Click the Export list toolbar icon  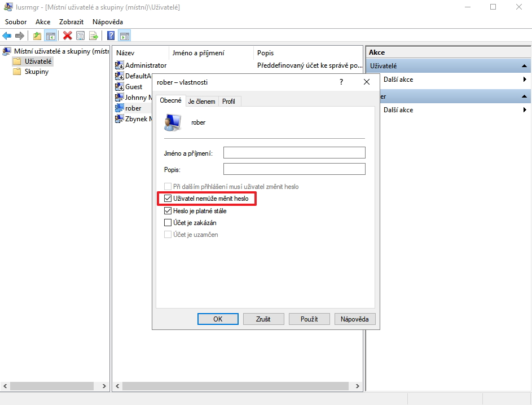point(93,36)
